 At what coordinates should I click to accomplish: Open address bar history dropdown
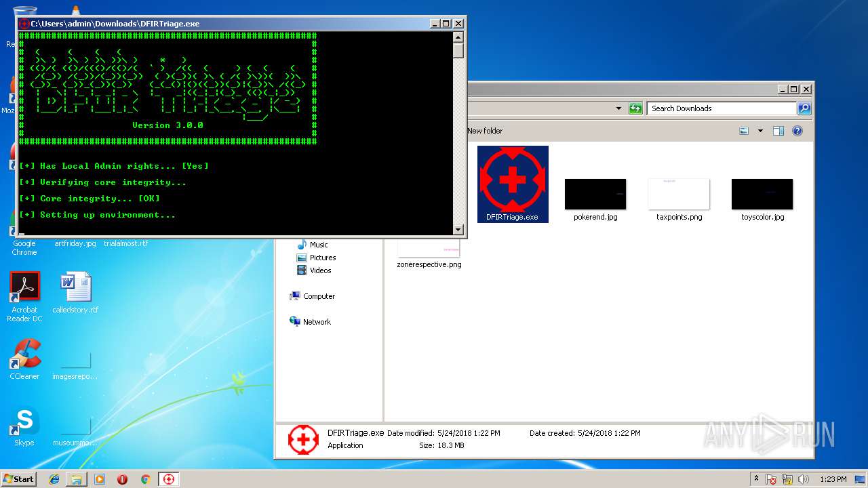(618, 108)
